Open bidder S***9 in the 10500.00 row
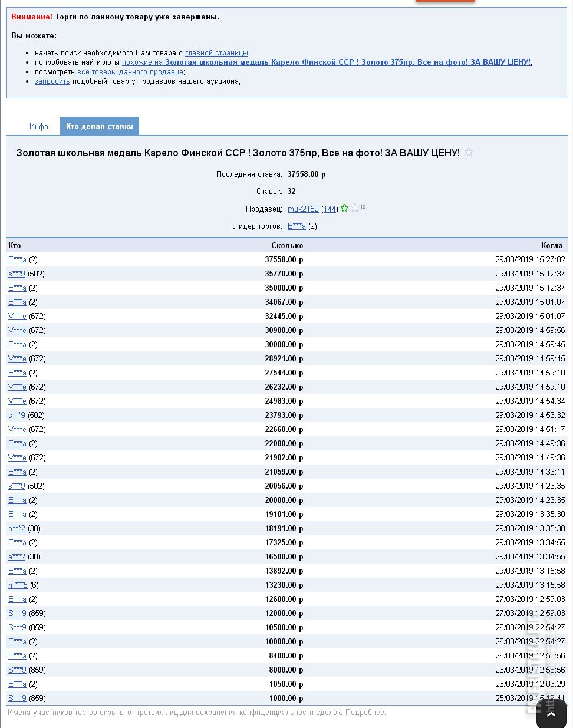Image resolution: width=573 pixels, height=728 pixels. (x=17, y=628)
